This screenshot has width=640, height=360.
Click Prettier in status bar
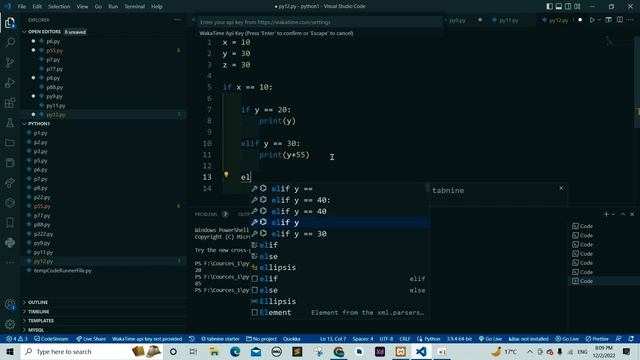(597, 339)
